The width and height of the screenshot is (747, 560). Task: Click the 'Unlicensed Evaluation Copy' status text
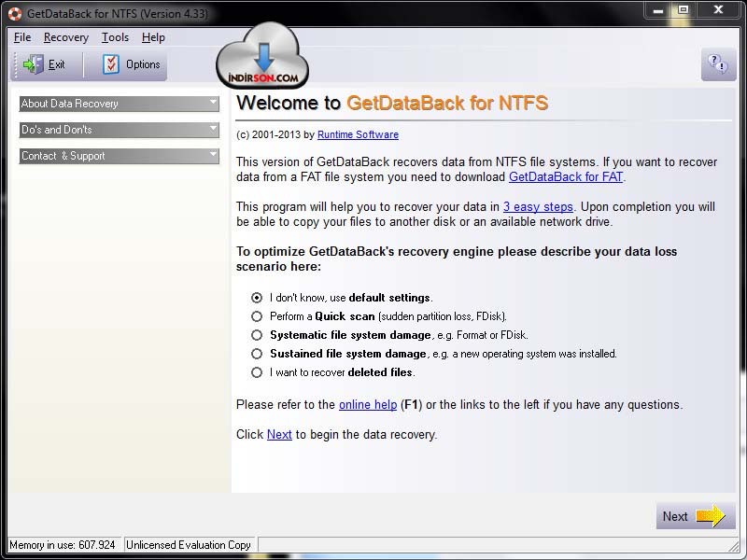[x=189, y=545]
